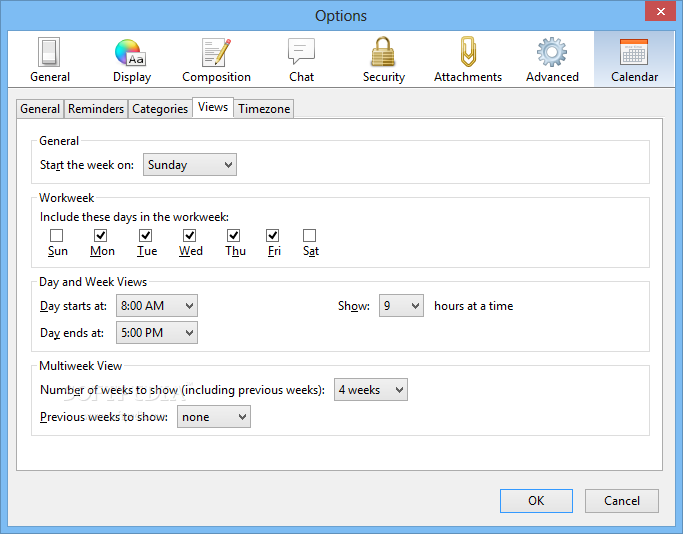
Task: Enable Sun in the workweek
Action: [57, 236]
